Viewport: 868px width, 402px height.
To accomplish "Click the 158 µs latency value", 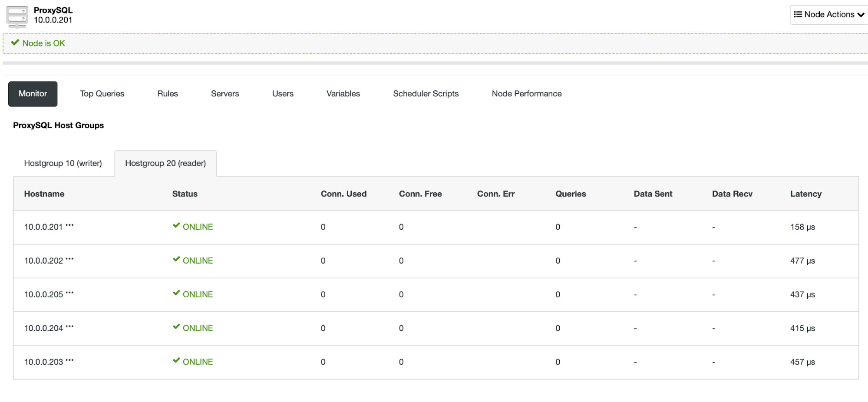I will [x=802, y=227].
